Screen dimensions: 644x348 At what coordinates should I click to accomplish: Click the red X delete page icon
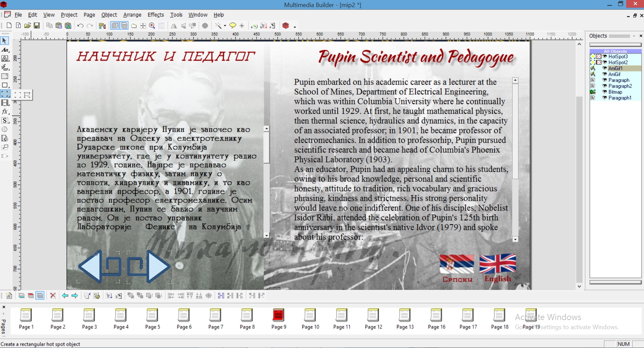[x=53, y=295]
